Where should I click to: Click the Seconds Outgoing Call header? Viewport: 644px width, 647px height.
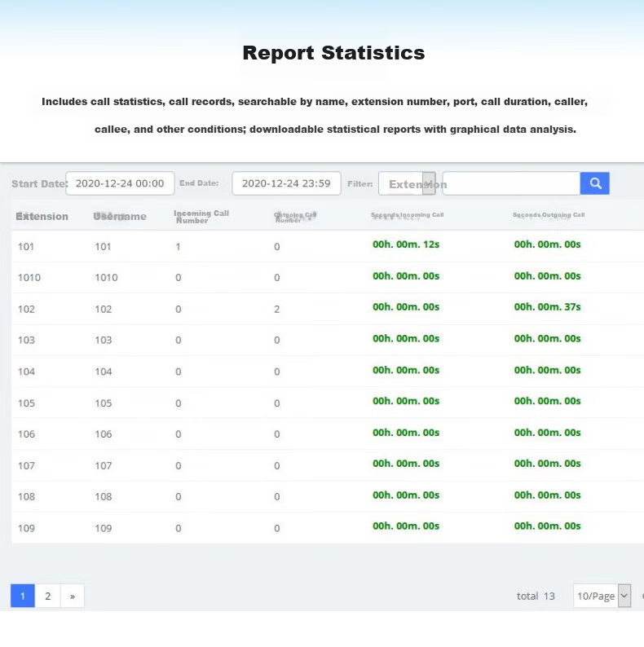[x=549, y=215]
